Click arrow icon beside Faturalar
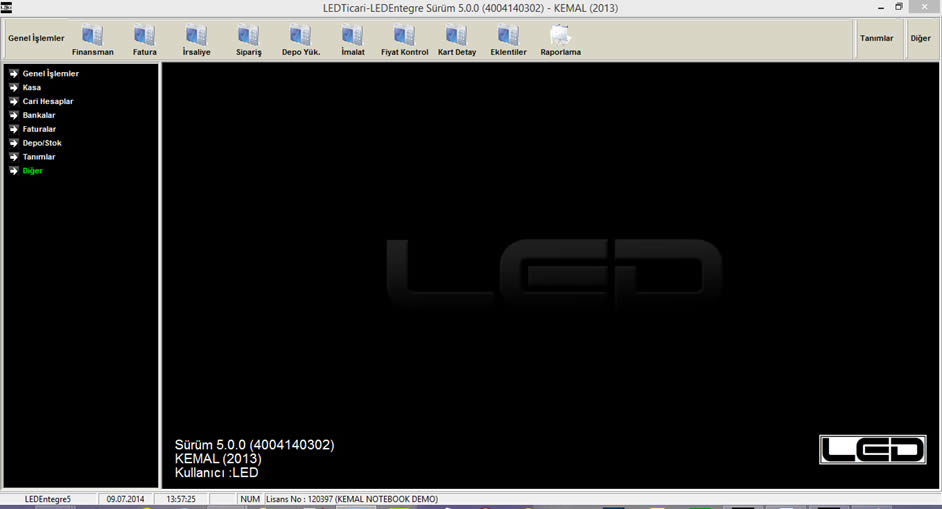The image size is (942, 509). pyautogui.click(x=14, y=129)
